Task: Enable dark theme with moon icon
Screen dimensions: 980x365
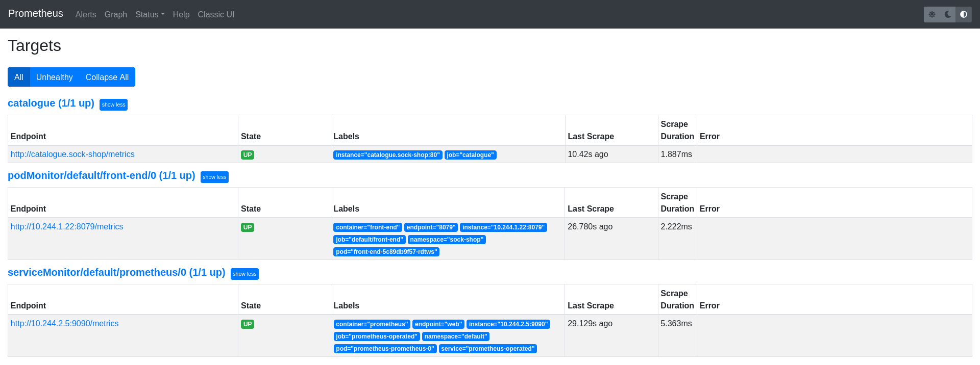Action: (x=948, y=14)
